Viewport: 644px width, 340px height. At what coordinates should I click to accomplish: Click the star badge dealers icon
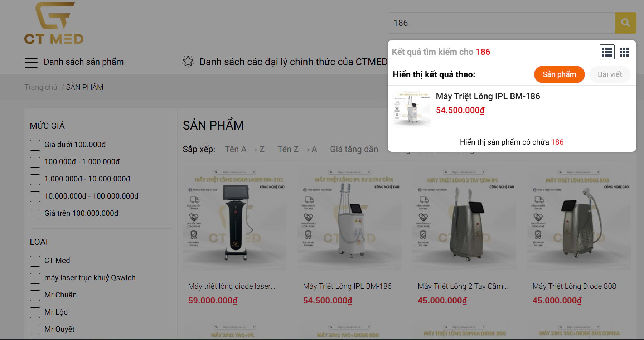pyautogui.click(x=188, y=62)
